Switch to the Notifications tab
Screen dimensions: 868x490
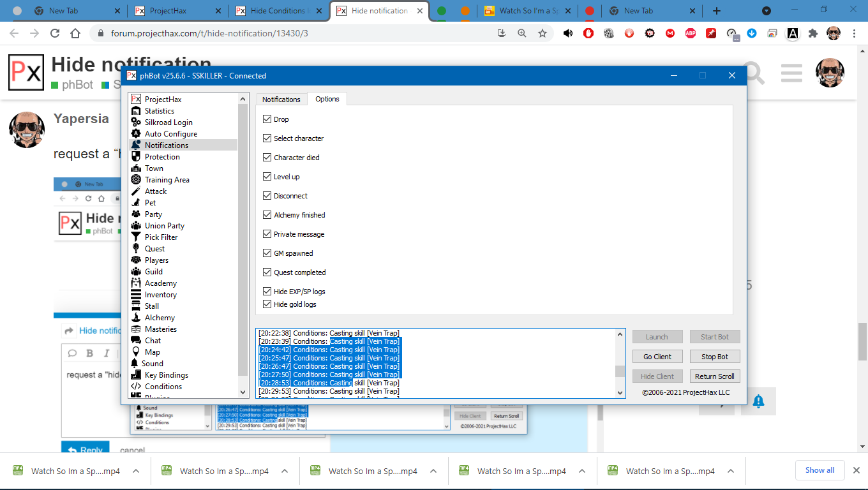click(281, 100)
